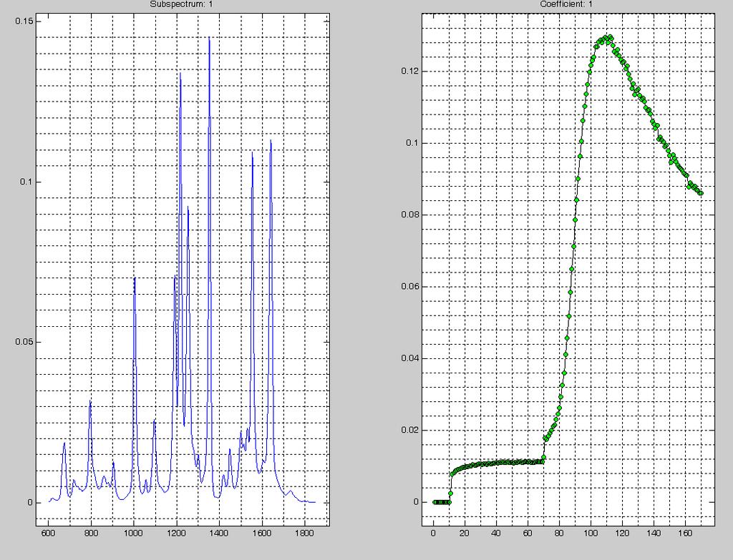
Task: Click the 140 x-axis label in Coefficient plot
Action: tap(654, 533)
